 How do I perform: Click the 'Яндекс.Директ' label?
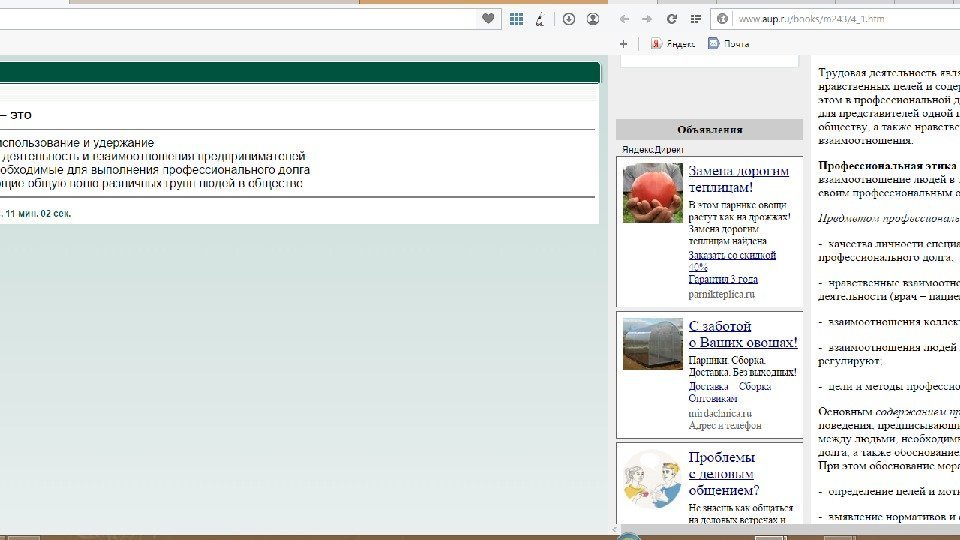click(653, 149)
